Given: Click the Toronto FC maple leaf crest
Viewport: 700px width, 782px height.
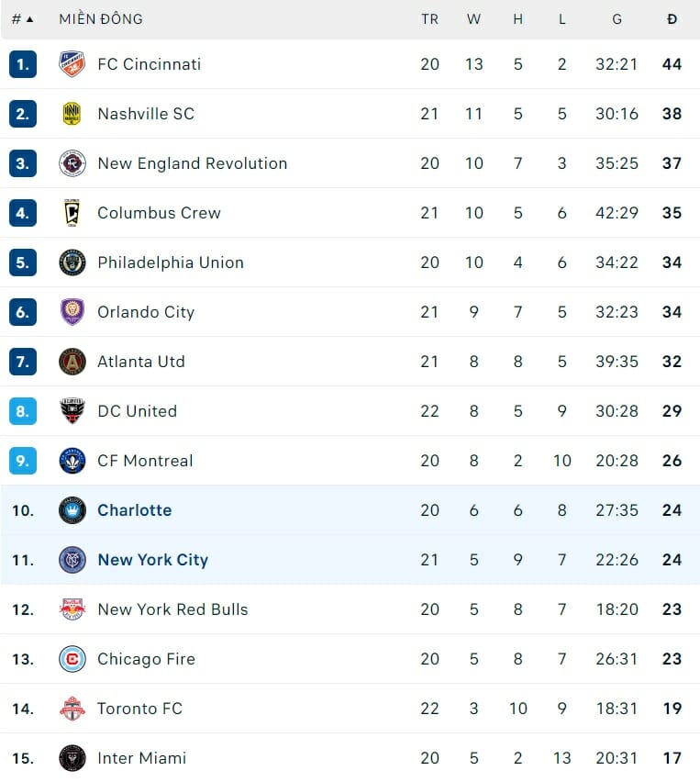Looking at the screenshot, I should 72,709.
